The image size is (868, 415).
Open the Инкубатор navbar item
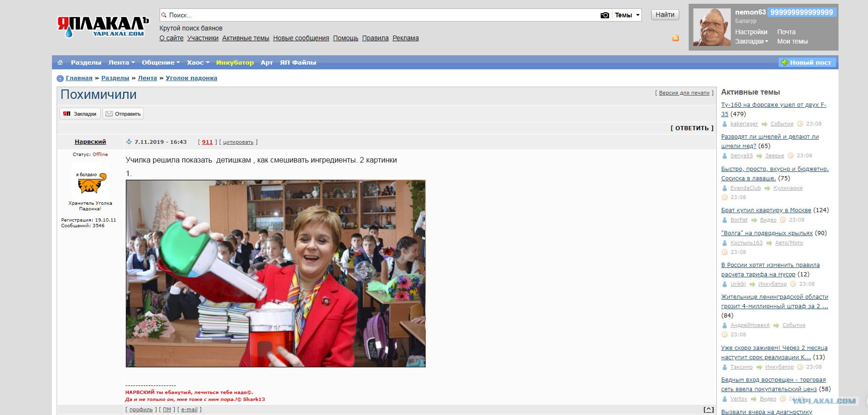(235, 62)
